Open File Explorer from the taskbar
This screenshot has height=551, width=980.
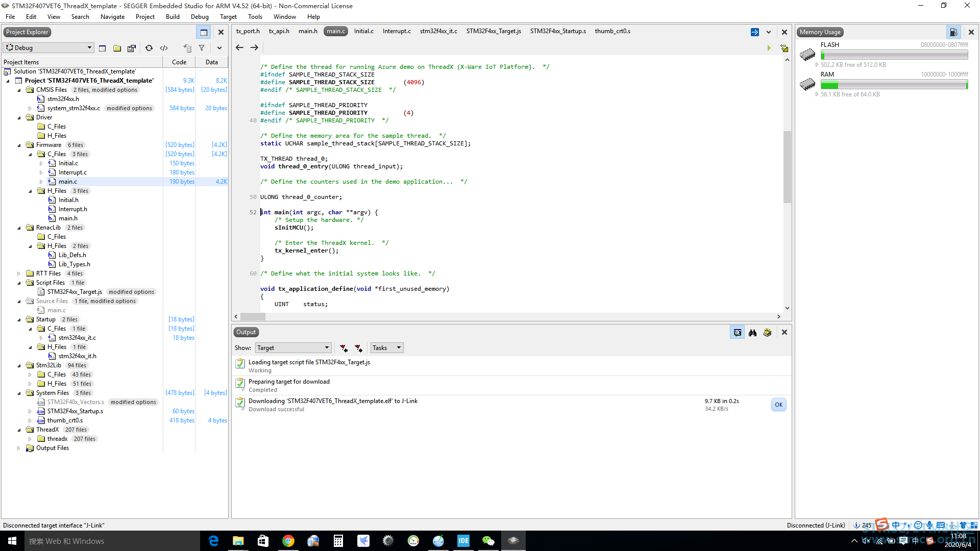tap(238, 541)
